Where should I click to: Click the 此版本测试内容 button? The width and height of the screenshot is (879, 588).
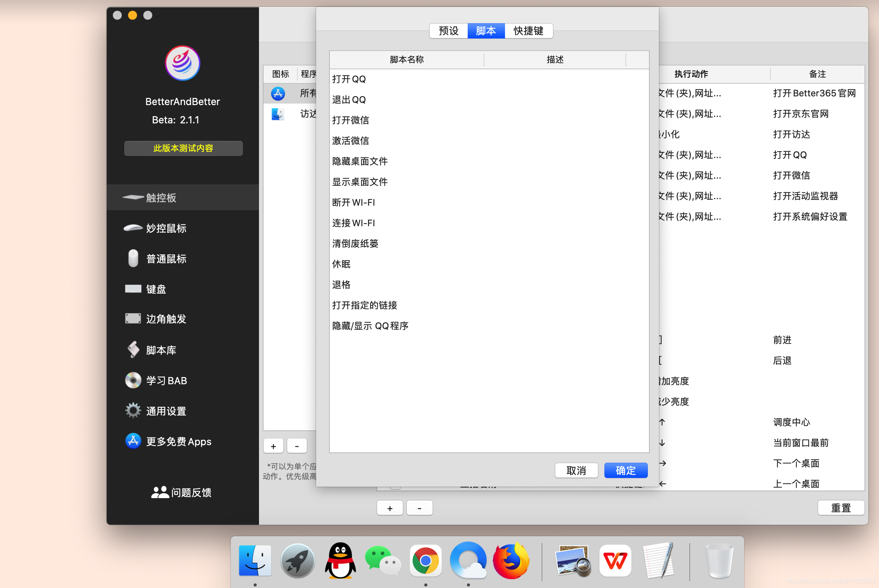pyautogui.click(x=183, y=148)
